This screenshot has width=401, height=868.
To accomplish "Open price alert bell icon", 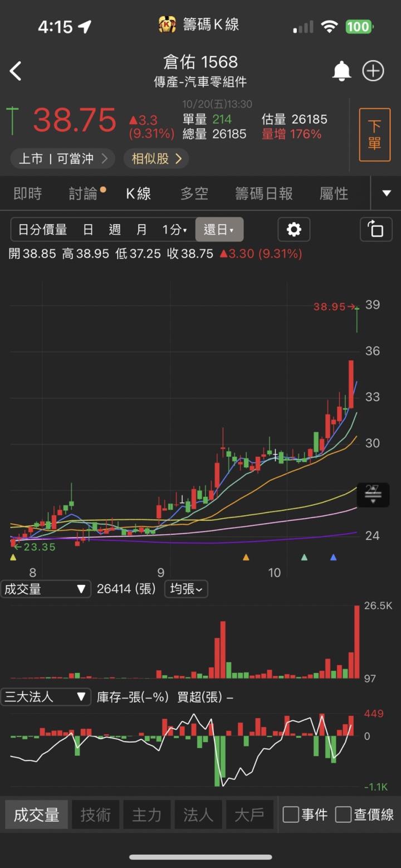I will [341, 71].
